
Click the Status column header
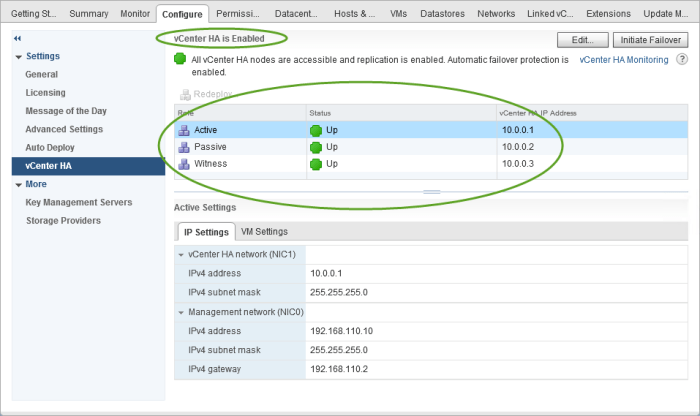tap(401, 113)
